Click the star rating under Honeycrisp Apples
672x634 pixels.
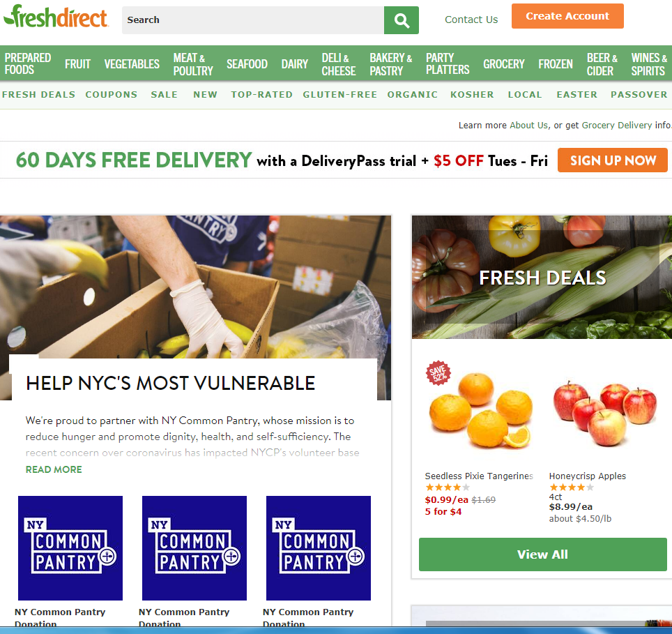[x=572, y=487]
